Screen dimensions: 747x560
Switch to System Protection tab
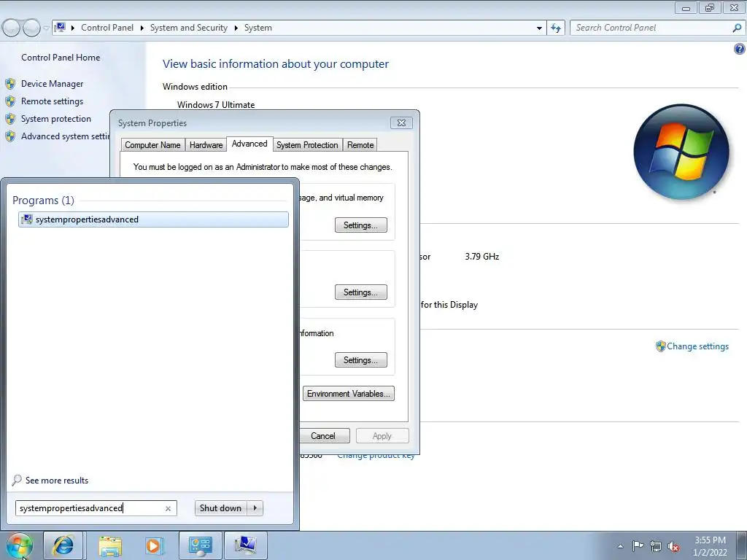coord(307,145)
